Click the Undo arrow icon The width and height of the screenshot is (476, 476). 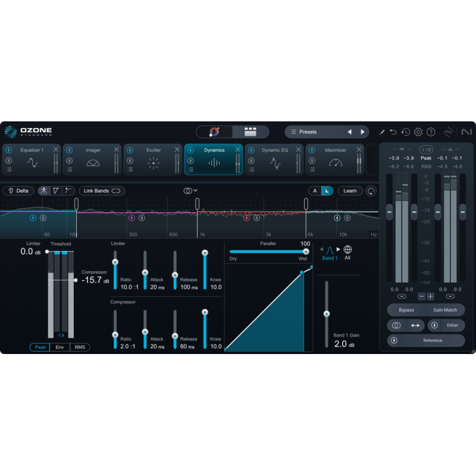click(x=392, y=131)
